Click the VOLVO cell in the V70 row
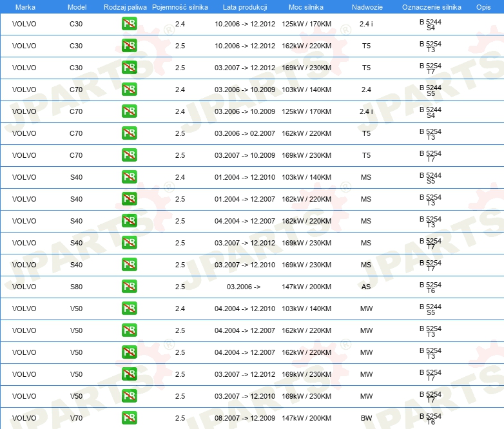 24,418
